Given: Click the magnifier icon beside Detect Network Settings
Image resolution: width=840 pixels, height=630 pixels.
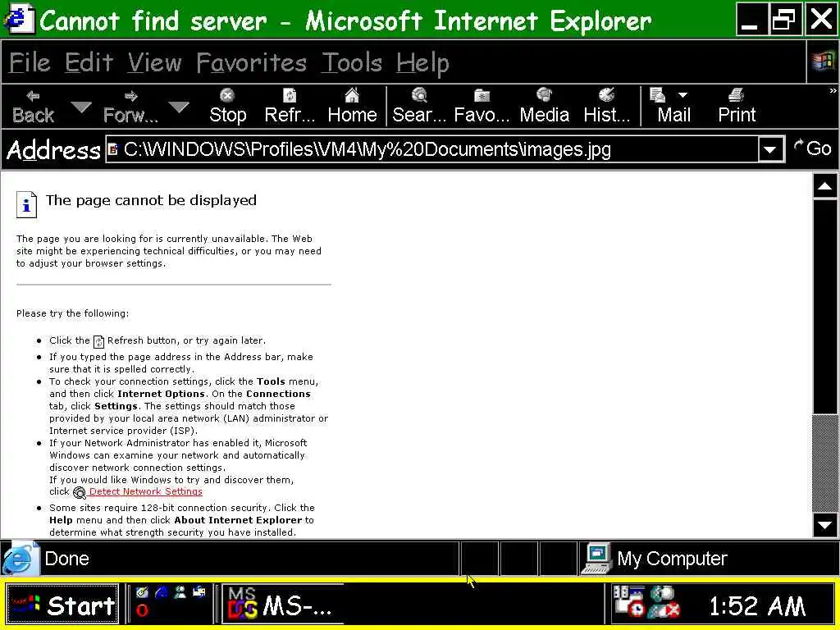Looking at the screenshot, I should pyautogui.click(x=80, y=492).
